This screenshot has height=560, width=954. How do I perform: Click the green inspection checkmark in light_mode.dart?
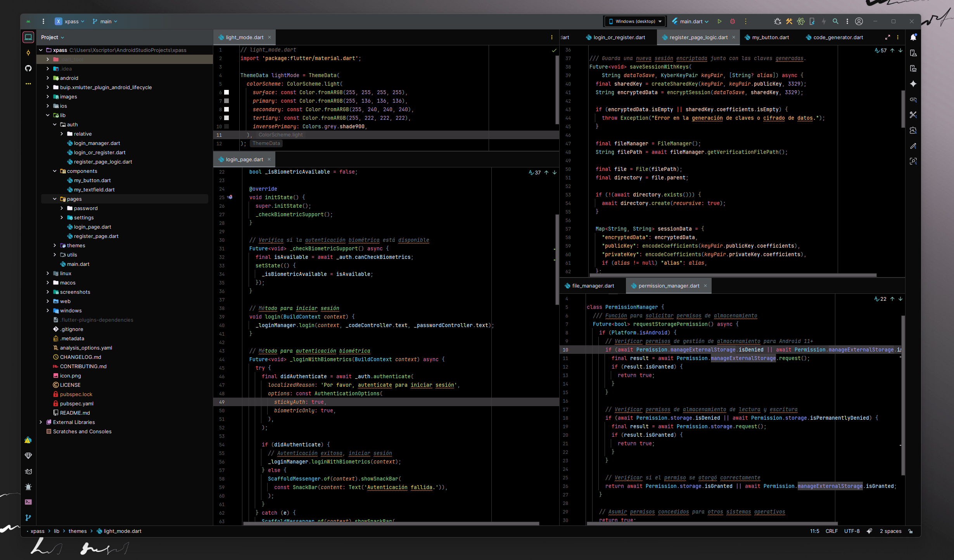pyautogui.click(x=554, y=50)
